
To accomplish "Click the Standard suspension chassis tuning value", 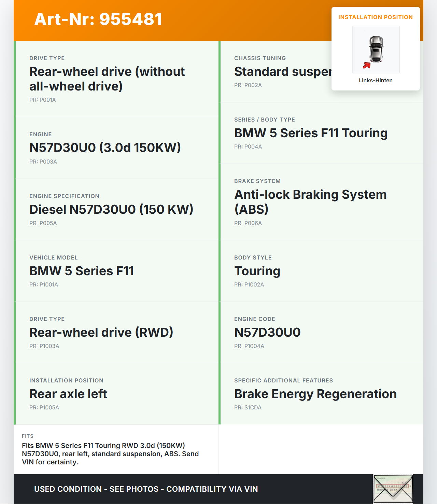I will point(283,72).
